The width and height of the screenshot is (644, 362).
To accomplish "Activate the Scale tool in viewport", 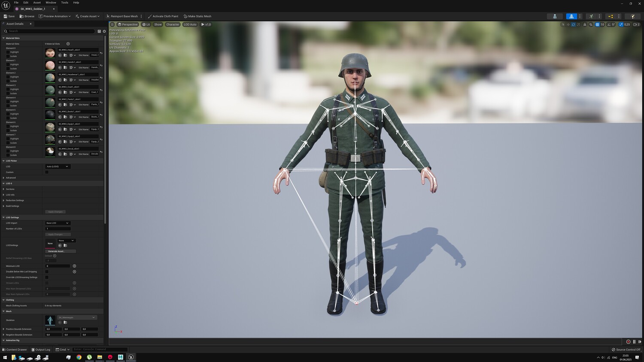I will (x=578, y=24).
